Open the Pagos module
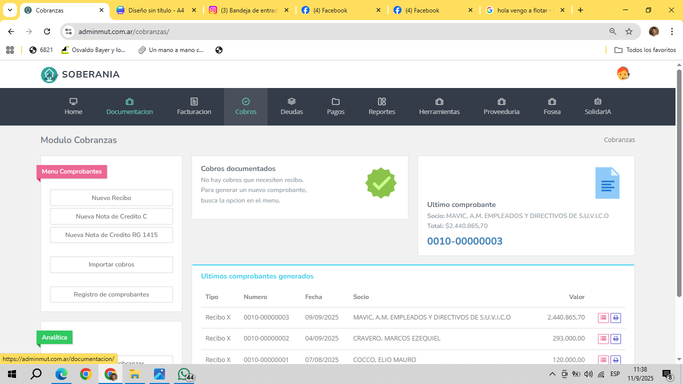Viewport: 683px width, 384px height. tap(335, 107)
